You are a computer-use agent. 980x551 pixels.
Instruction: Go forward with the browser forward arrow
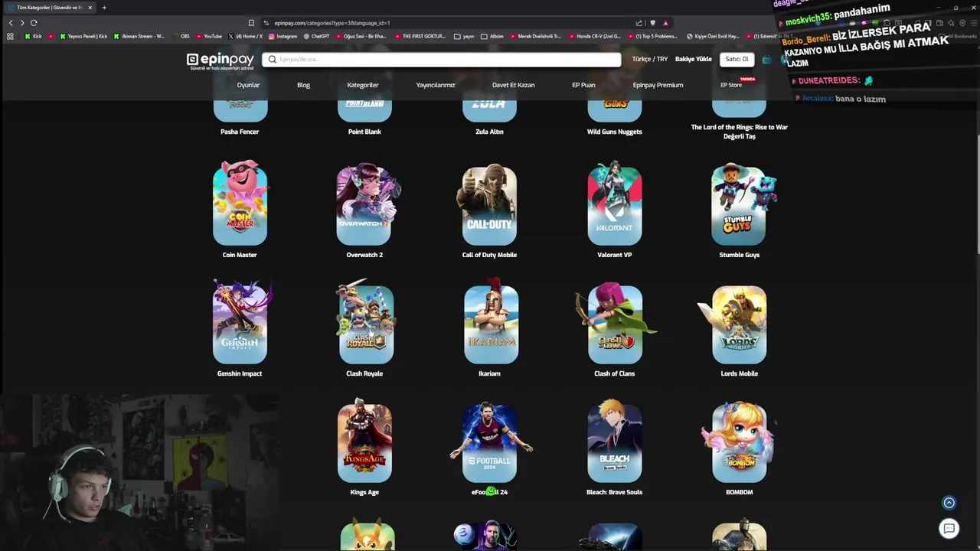pyautogui.click(x=21, y=23)
